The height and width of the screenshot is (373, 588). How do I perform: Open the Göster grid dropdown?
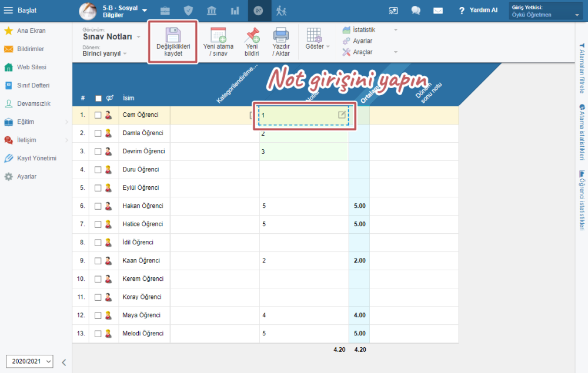[x=317, y=39]
